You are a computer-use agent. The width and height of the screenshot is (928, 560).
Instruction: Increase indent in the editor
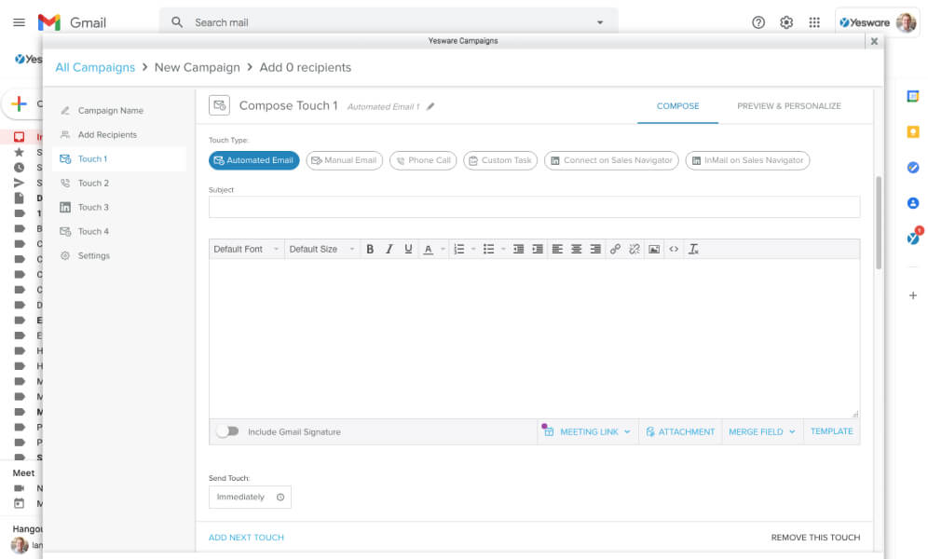[538, 249]
